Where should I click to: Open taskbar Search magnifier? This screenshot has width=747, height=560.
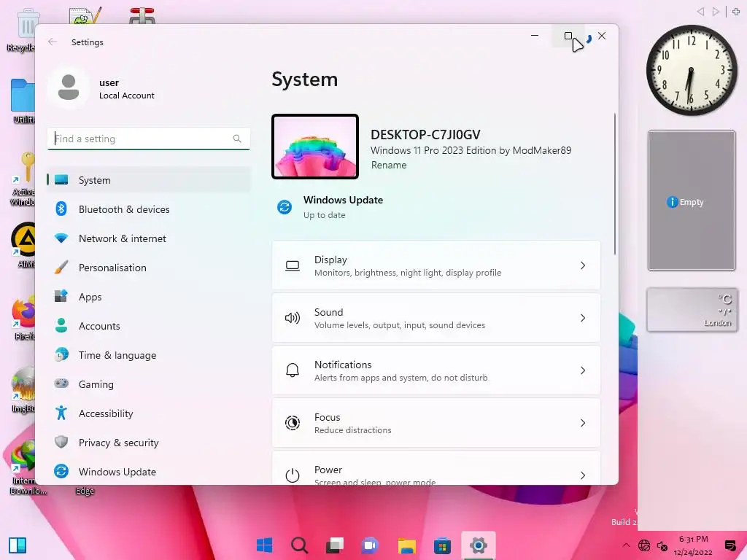pyautogui.click(x=300, y=545)
